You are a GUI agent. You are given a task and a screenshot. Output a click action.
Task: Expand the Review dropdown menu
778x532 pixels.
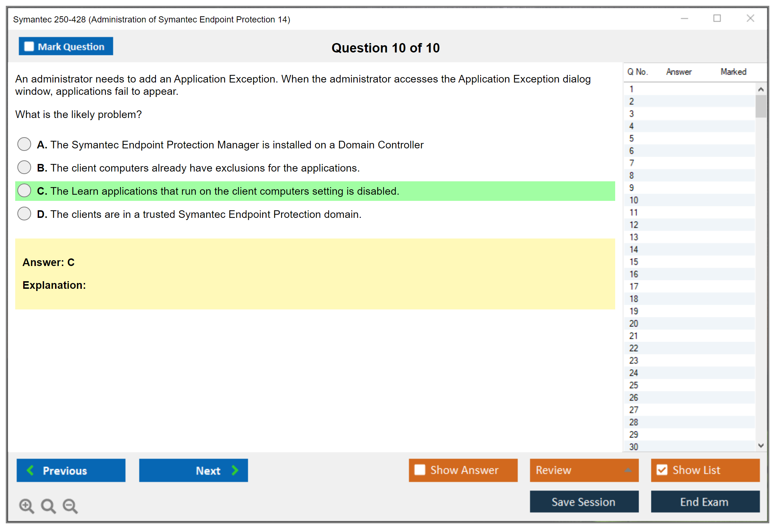click(628, 470)
